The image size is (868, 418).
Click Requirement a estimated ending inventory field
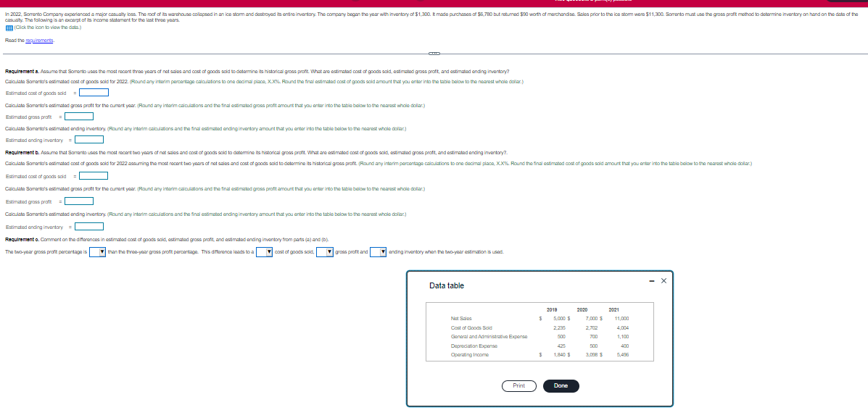point(90,139)
